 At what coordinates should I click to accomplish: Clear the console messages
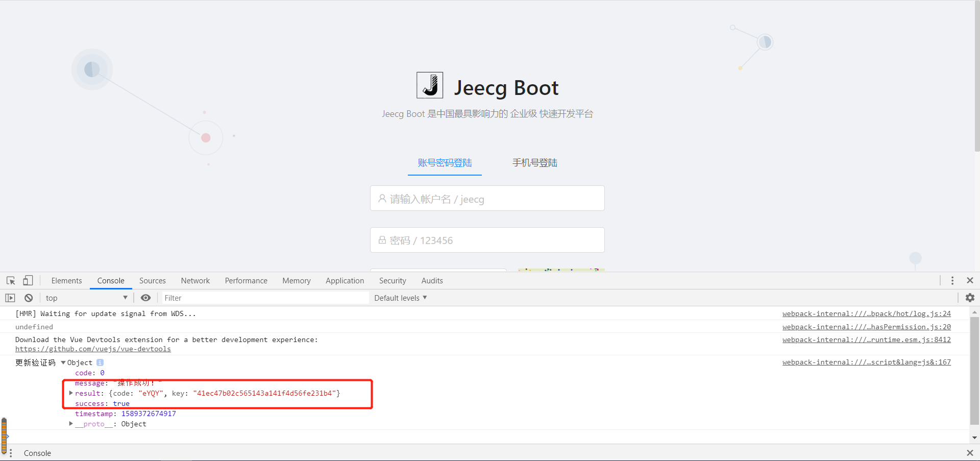click(x=28, y=298)
